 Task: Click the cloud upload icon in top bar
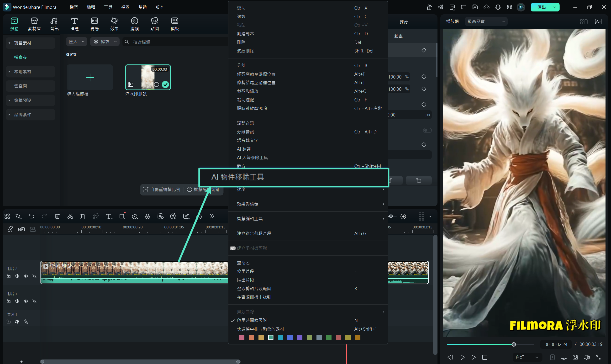(x=486, y=7)
